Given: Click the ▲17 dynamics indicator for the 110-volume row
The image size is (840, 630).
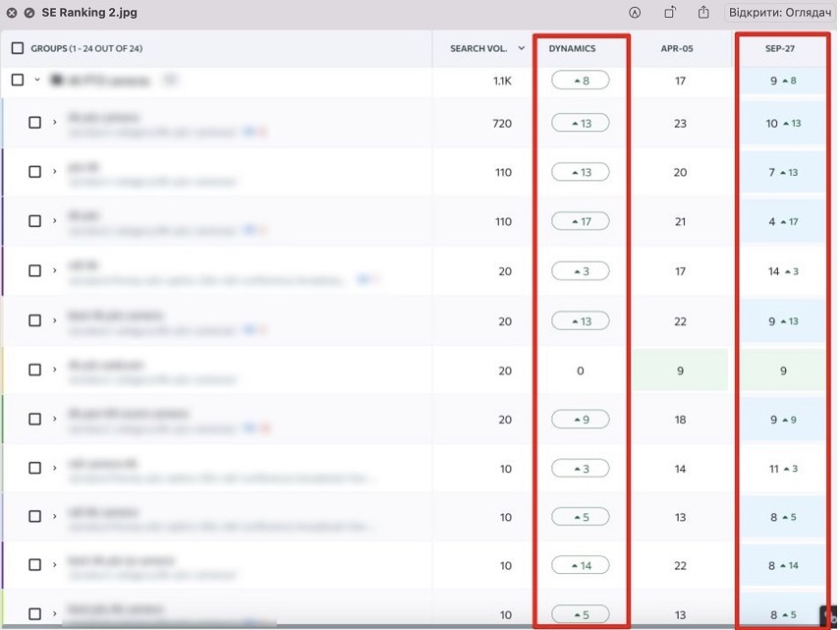Looking at the screenshot, I should click(581, 221).
